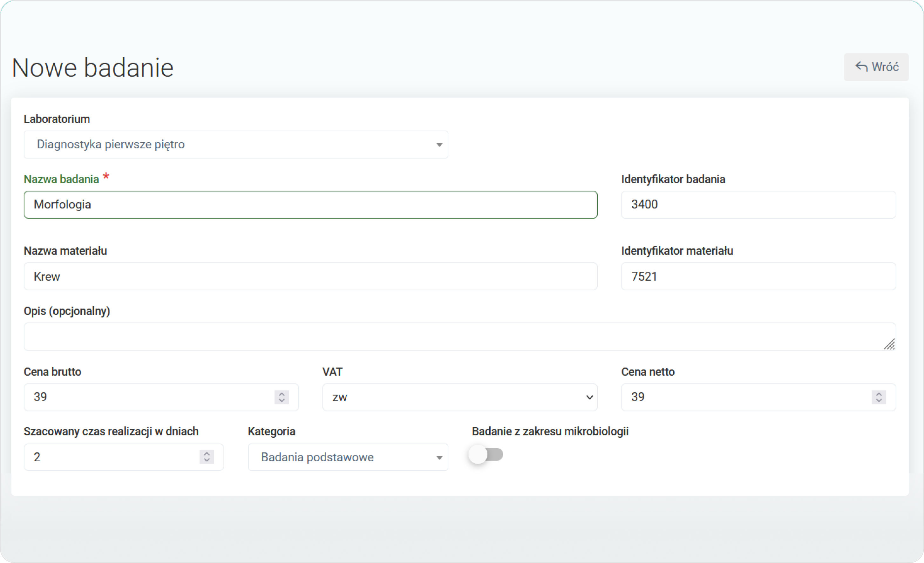The image size is (924, 563).
Task: Increase estimated realization days stepper
Action: point(207,453)
